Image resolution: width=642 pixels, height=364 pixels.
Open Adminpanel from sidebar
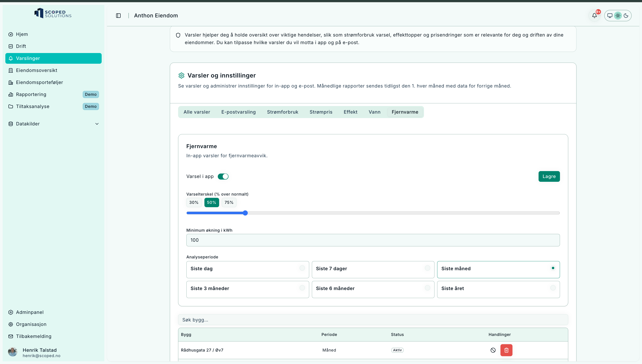29,312
